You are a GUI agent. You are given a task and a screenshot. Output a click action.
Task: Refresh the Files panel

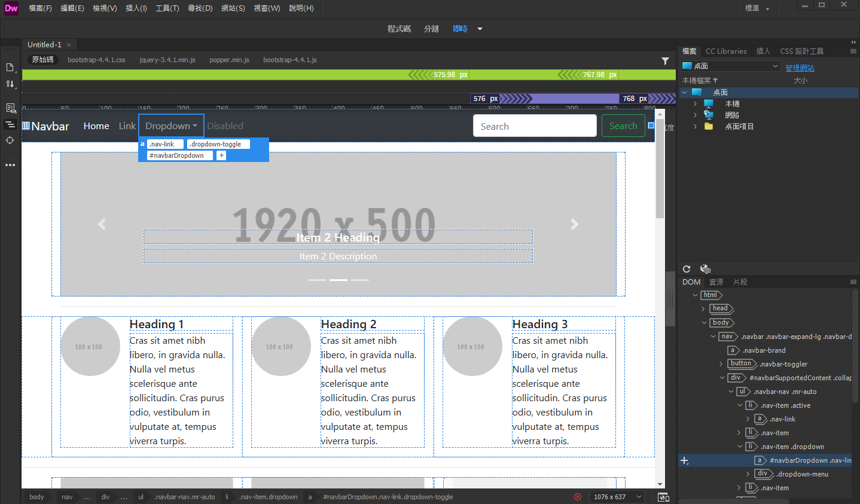687,269
